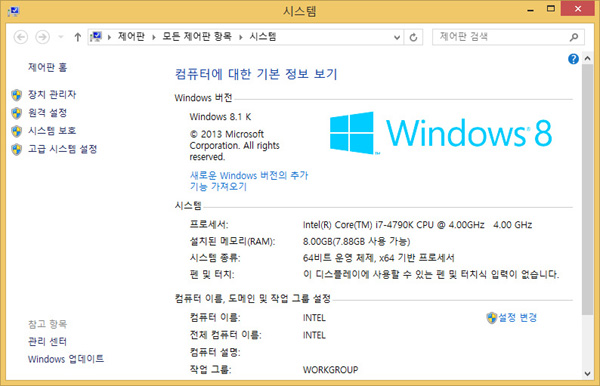The height and width of the screenshot is (386, 600).
Task: Open 고급 시스템 설정 link
Action: (62, 149)
